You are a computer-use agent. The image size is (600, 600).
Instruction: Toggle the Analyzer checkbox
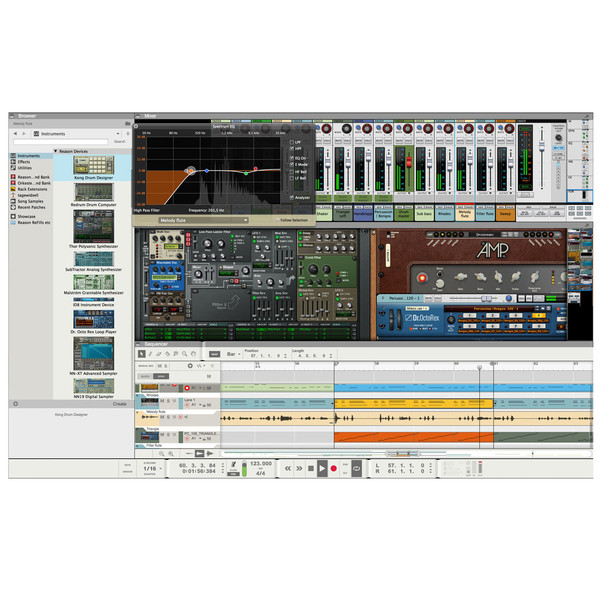(292, 197)
